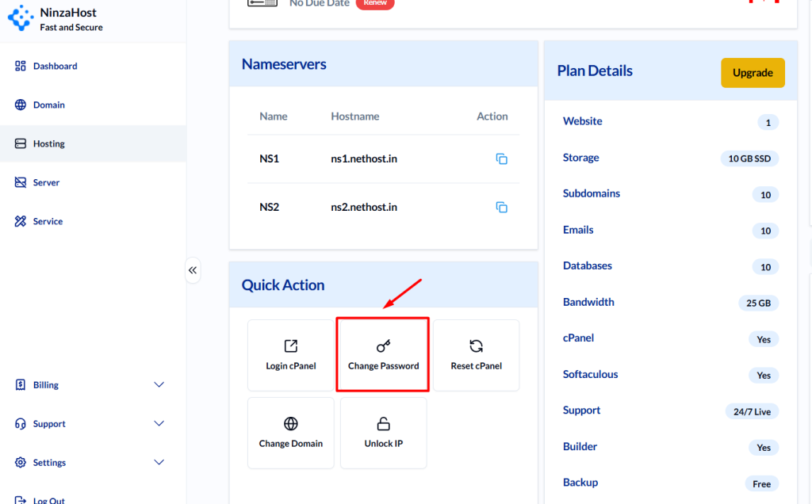Click the Settings gear icon
Viewport: 812px width, 504px height.
coord(20,462)
